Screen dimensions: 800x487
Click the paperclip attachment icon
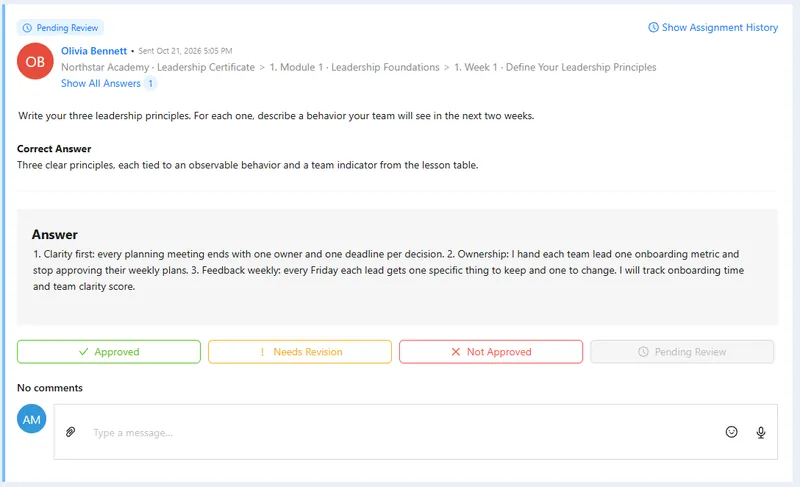70,432
